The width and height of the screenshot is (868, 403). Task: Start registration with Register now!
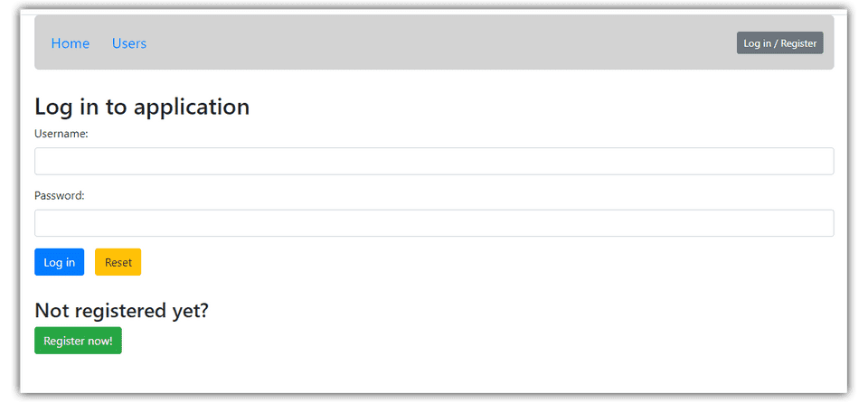78,341
